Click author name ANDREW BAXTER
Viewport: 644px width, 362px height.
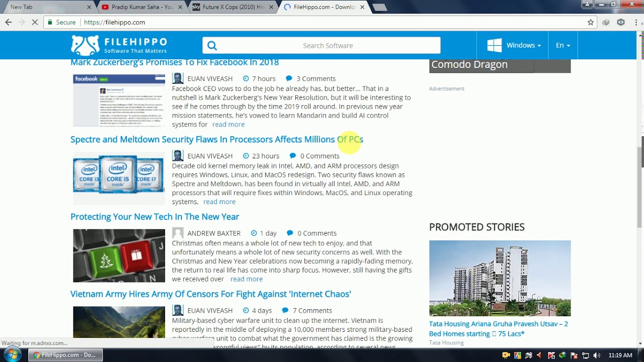[x=214, y=233]
